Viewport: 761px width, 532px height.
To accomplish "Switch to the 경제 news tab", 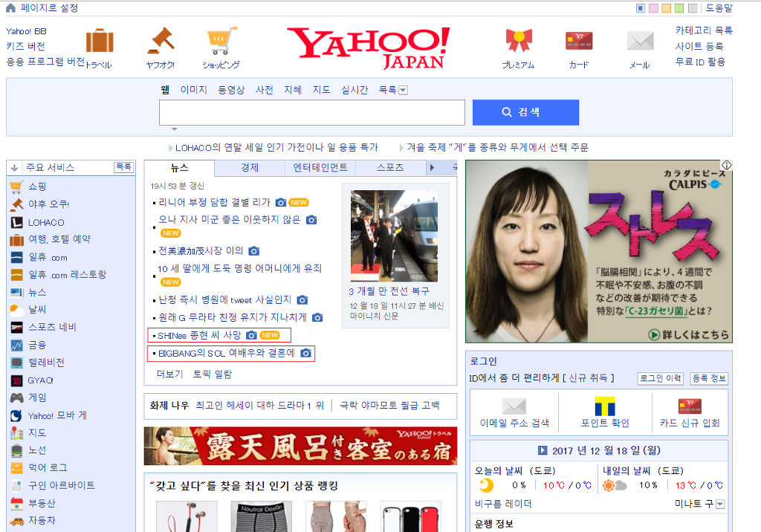I will coord(250,167).
